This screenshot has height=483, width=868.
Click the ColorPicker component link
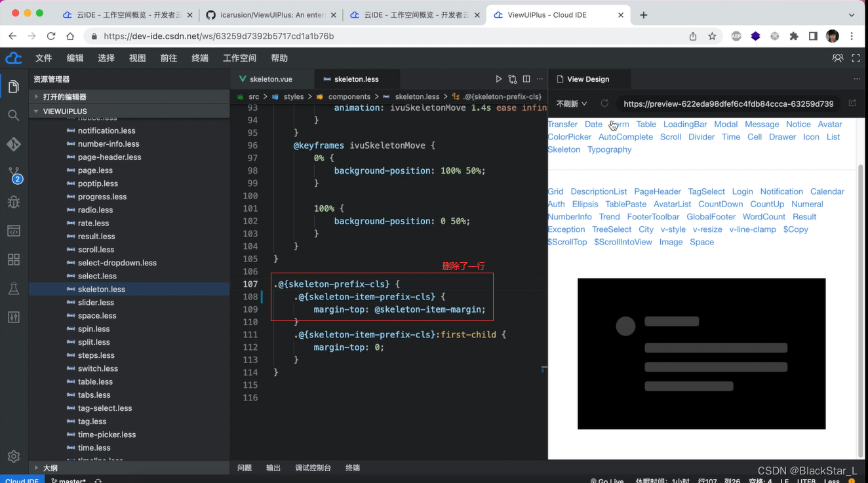pyautogui.click(x=569, y=137)
